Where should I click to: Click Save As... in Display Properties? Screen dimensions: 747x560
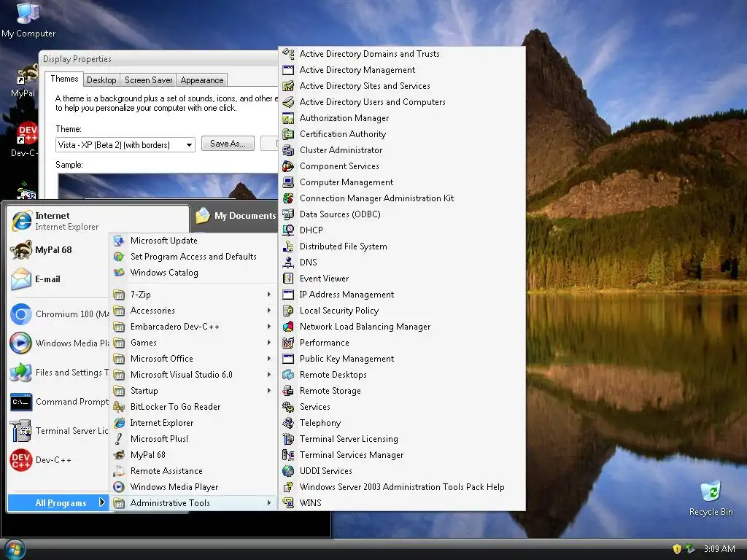pos(228,144)
